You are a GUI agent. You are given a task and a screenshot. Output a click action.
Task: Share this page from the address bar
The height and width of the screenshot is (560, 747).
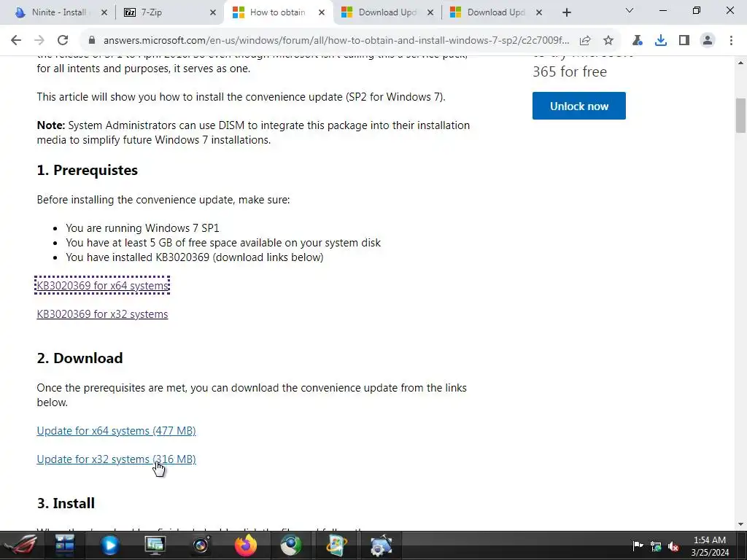point(585,40)
